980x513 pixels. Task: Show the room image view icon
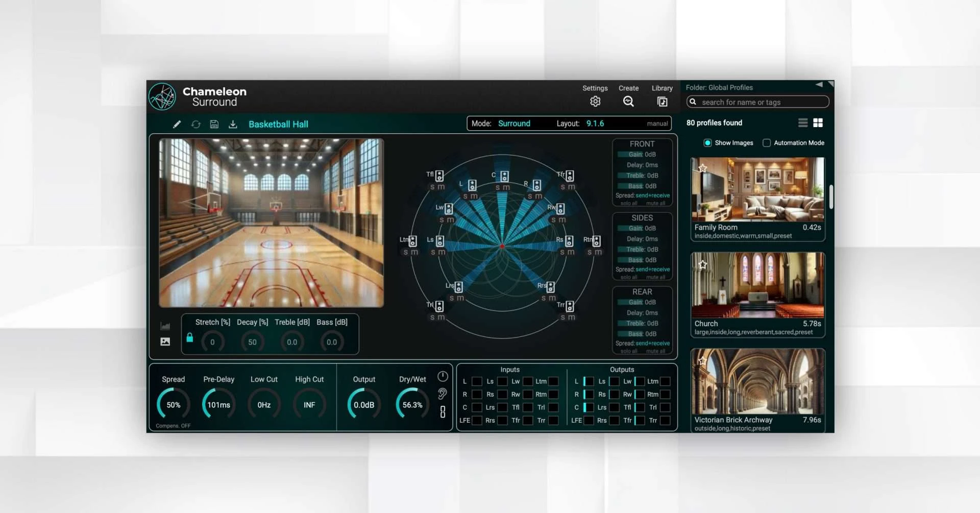[165, 341]
